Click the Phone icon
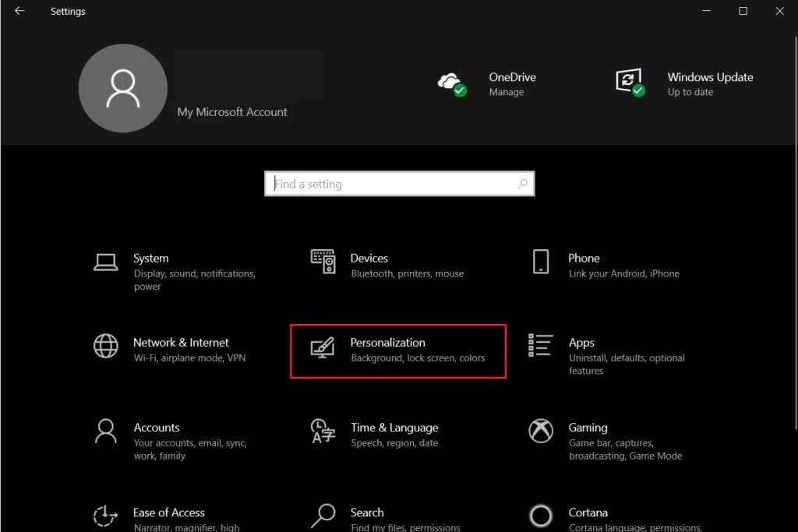 (541, 262)
